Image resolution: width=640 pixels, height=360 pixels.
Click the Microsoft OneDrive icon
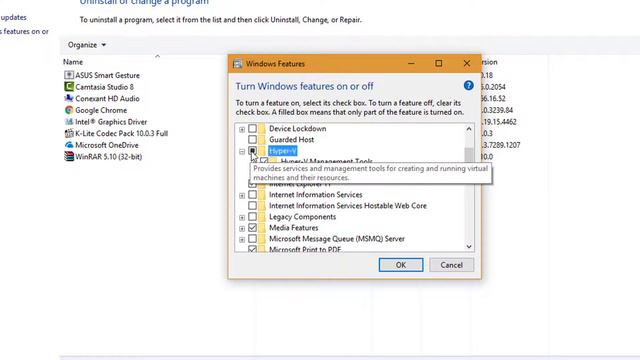(69, 145)
